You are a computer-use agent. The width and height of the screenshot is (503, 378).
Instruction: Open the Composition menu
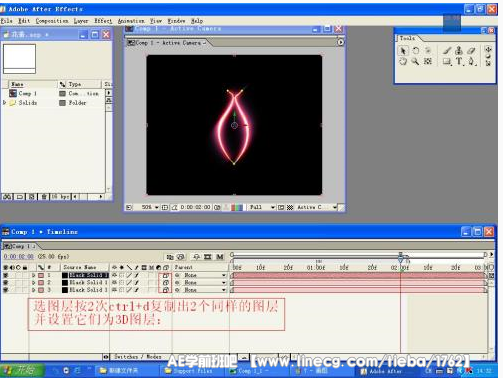52,21
